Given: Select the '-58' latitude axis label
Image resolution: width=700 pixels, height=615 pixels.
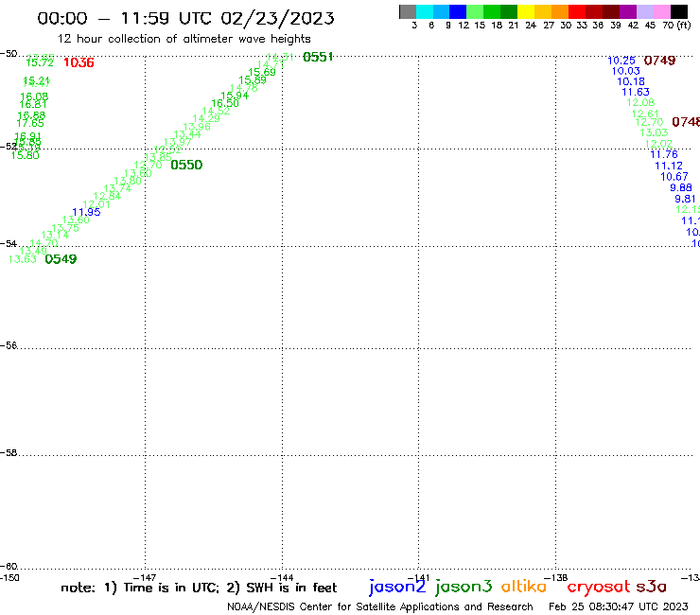Looking at the screenshot, I should pos(9,453).
